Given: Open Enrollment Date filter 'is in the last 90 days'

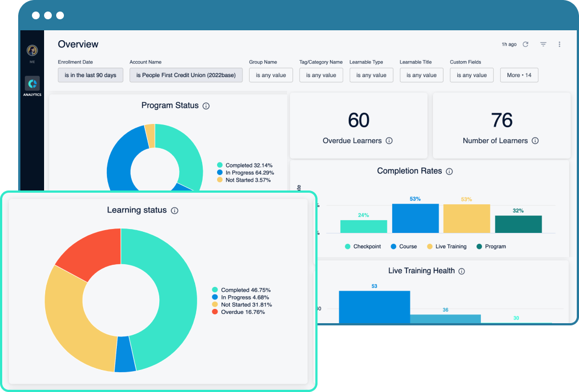Looking at the screenshot, I should pyautogui.click(x=90, y=75).
